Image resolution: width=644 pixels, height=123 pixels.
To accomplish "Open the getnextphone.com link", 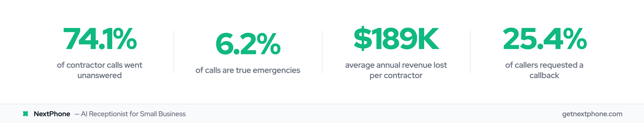I will pos(592,114).
